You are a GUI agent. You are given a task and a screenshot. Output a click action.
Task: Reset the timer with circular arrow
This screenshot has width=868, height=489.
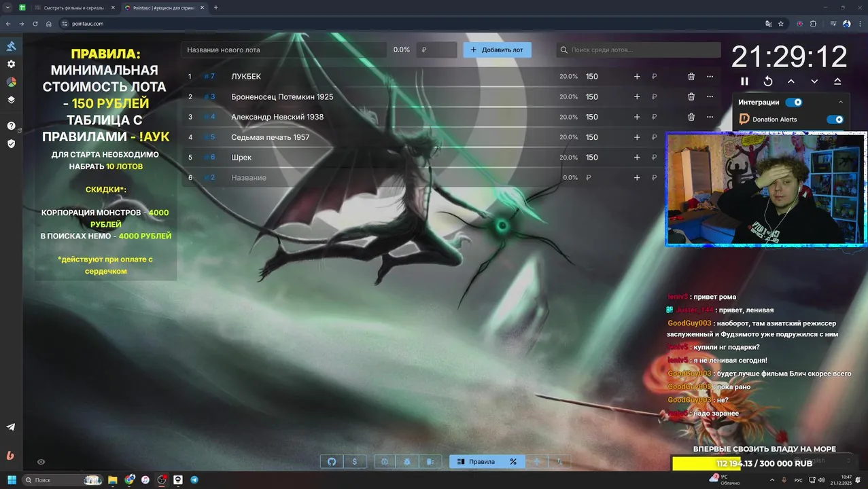tap(767, 81)
